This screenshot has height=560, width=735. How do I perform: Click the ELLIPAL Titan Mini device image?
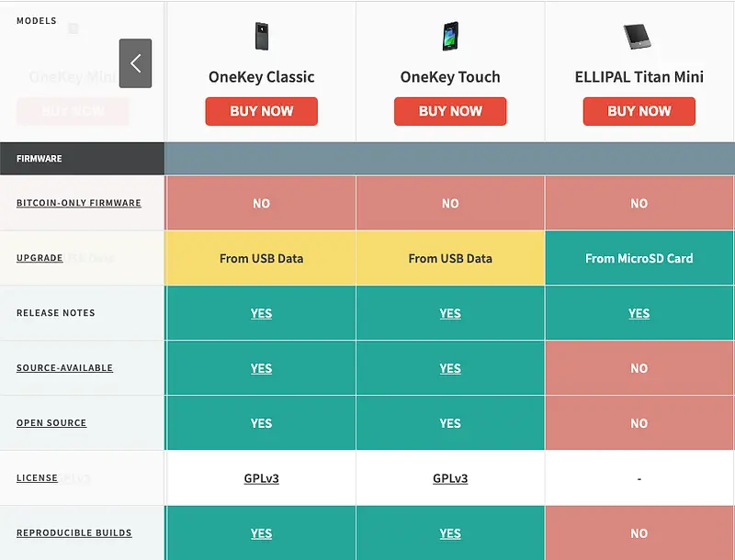point(639,37)
